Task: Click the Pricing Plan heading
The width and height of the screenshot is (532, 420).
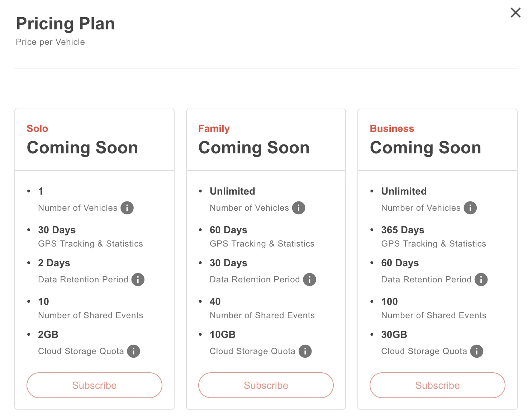Action: click(66, 24)
